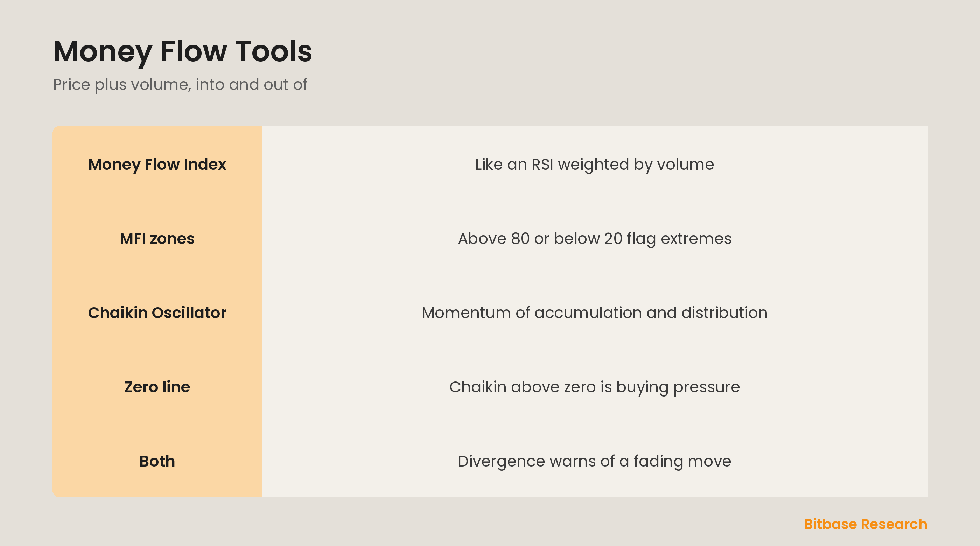Select the Both row label

pyautogui.click(x=157, y=461)
